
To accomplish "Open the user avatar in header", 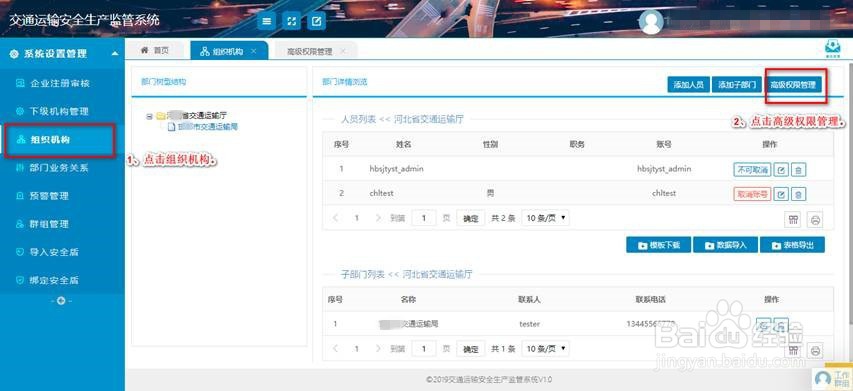I will (651, 22).
